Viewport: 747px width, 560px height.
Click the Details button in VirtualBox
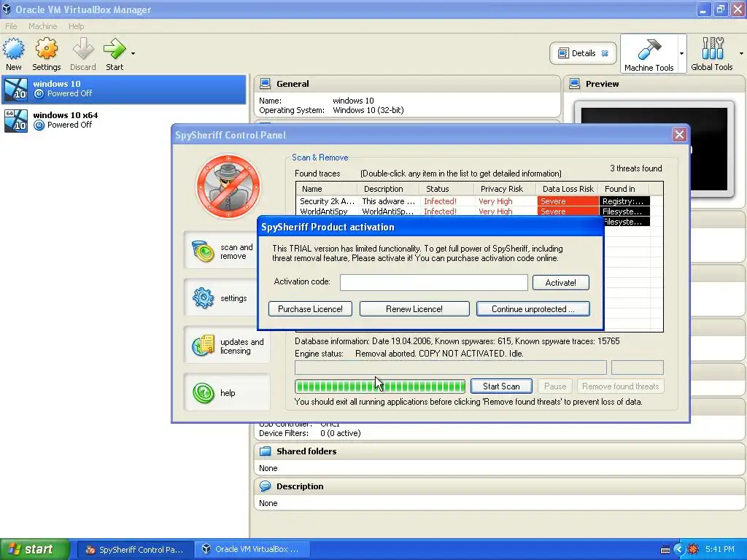tap(583, 53)
